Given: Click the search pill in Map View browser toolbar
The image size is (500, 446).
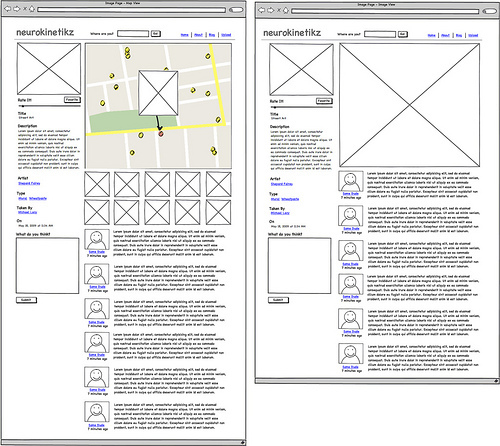Looking at the screenshot, I should click(236, 10).
